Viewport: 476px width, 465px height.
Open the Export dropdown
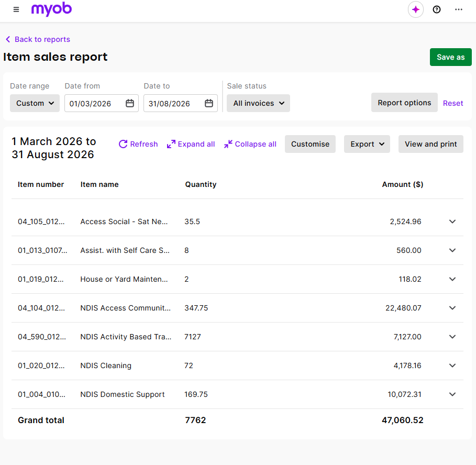pyautogui.click(x=367, y=144)
